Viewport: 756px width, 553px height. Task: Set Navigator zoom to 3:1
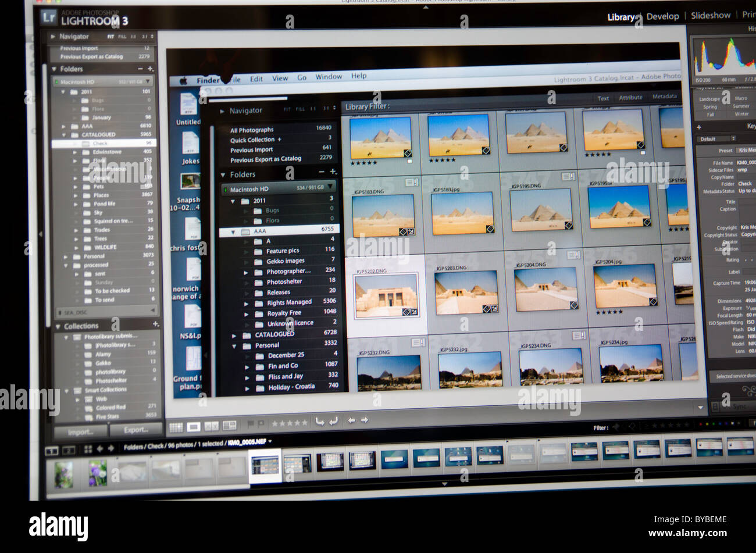point(145,37)
